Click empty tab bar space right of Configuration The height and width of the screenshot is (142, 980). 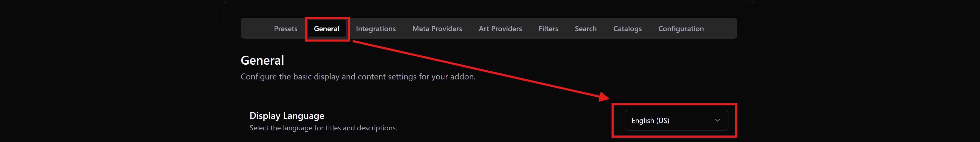coord(721,29)
